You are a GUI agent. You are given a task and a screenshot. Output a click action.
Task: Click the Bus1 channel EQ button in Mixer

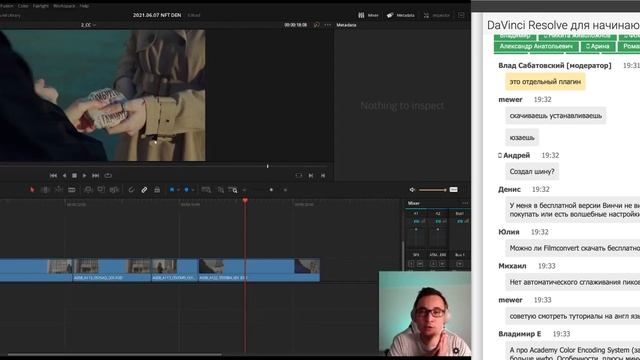(460, 221)
